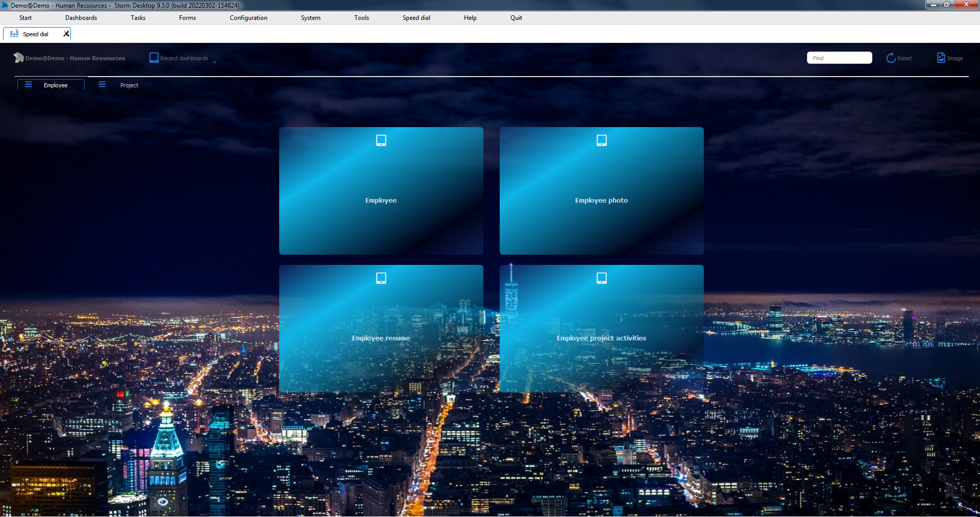Open the Dashboards menu

coord(81,18)
